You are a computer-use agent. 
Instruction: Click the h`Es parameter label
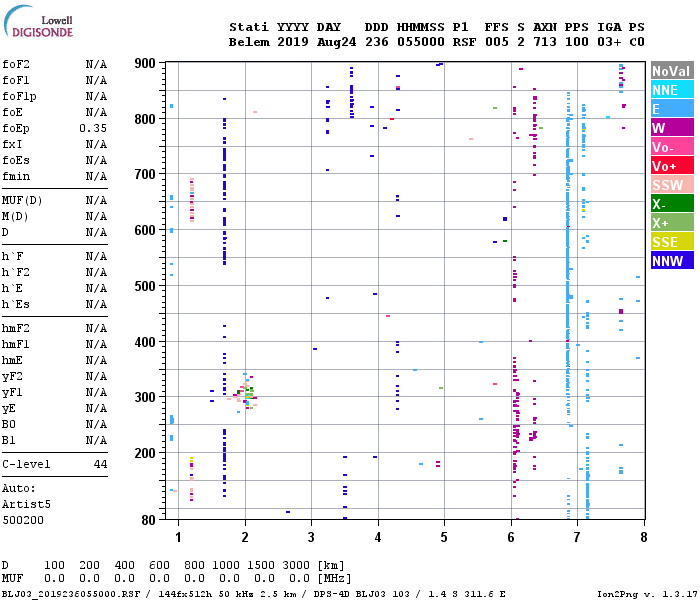point(16,304)
